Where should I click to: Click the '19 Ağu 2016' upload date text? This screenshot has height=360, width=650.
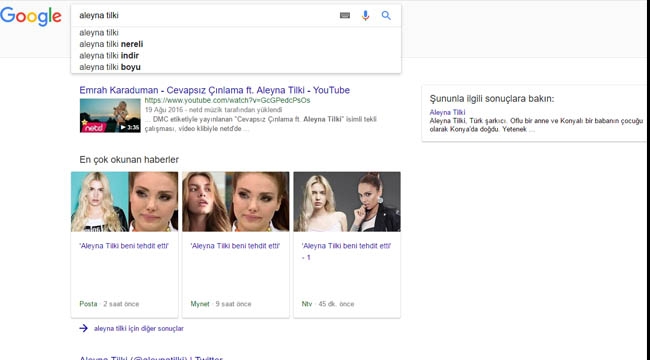[164, 110]
